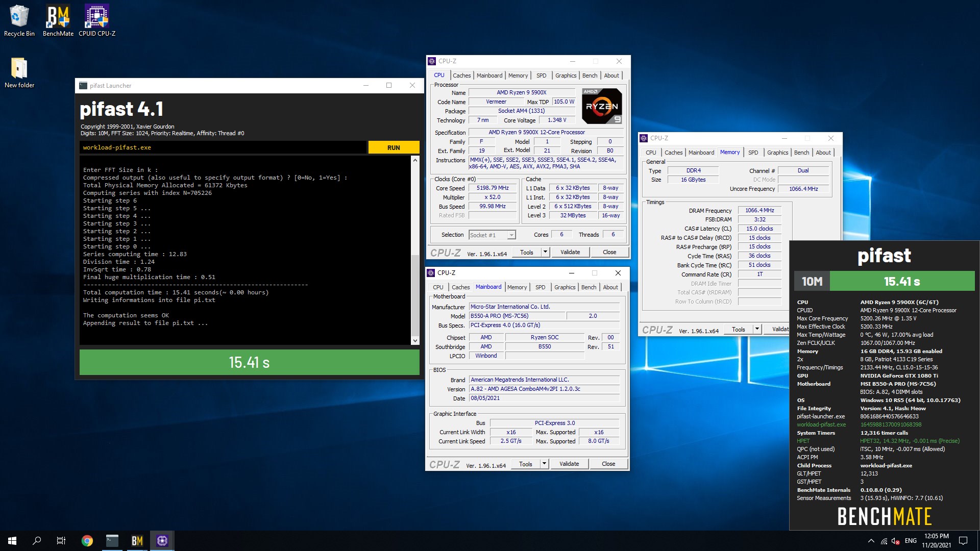Show hidden system tray icons
Screen dimensions: 980x551
[871, 541]
